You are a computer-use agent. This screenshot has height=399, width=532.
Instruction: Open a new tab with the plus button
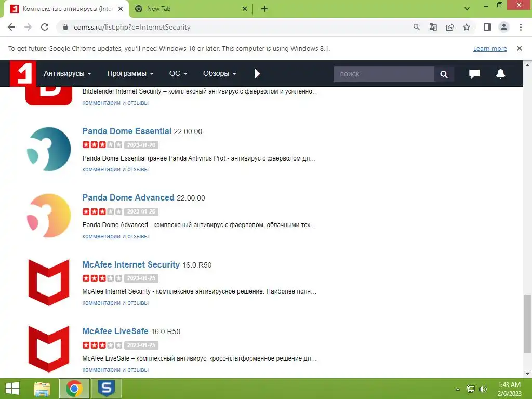pyautogui.click(x=264, y=9)
